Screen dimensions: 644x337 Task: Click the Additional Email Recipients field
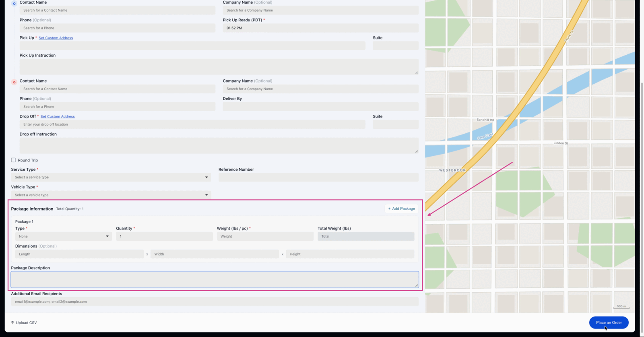[x=215, y=302]
